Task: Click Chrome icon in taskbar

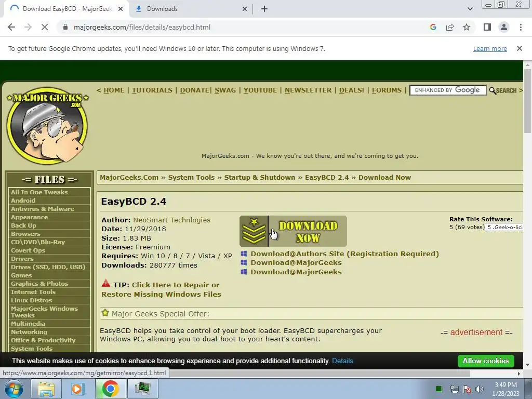Action: click(110, 389)
